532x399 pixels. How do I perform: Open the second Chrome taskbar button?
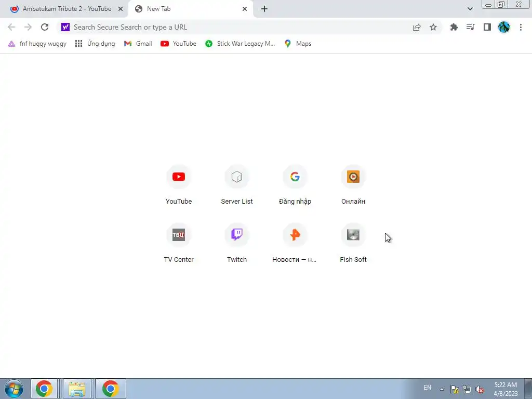[111, 389]
